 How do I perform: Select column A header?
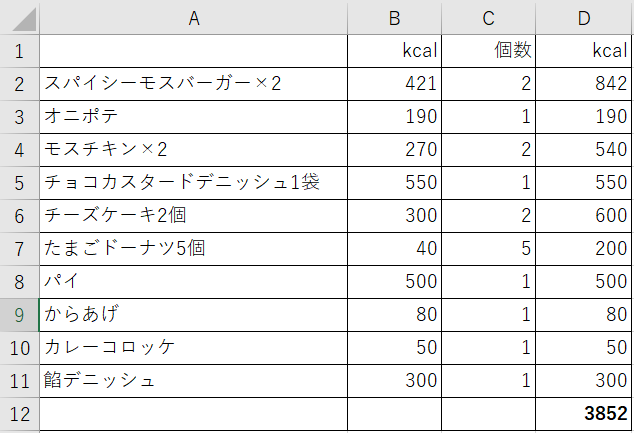click(194, 18)
